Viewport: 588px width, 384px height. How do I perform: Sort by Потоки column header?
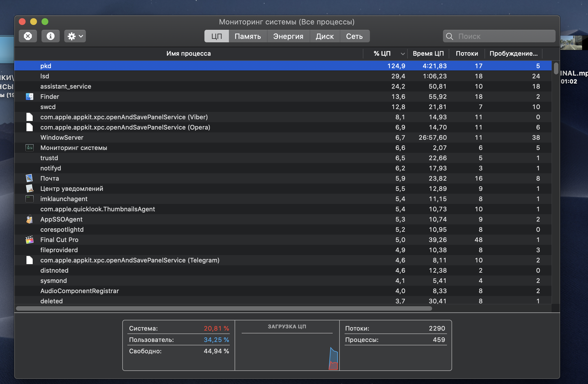467,53
